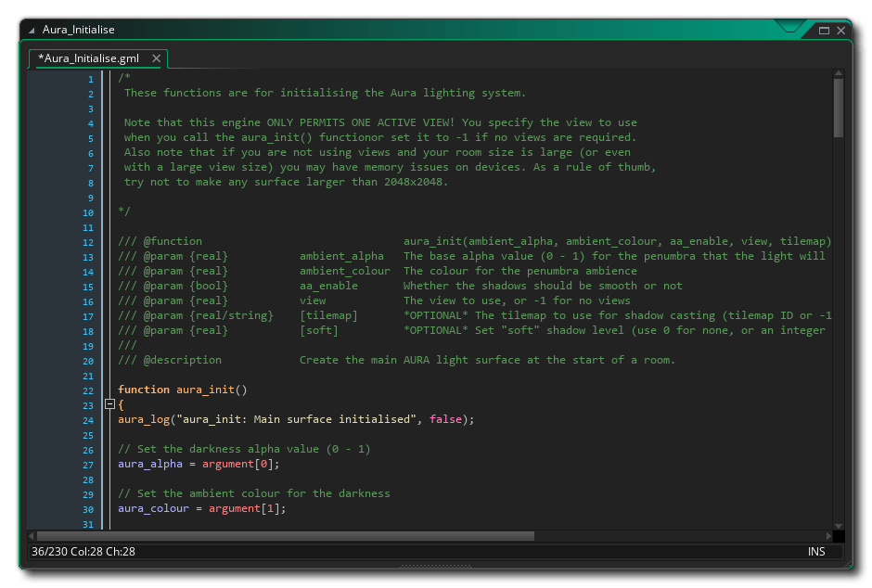
Task: Close the Aura_Initialise.gml tab
Action: coord(156,58)
